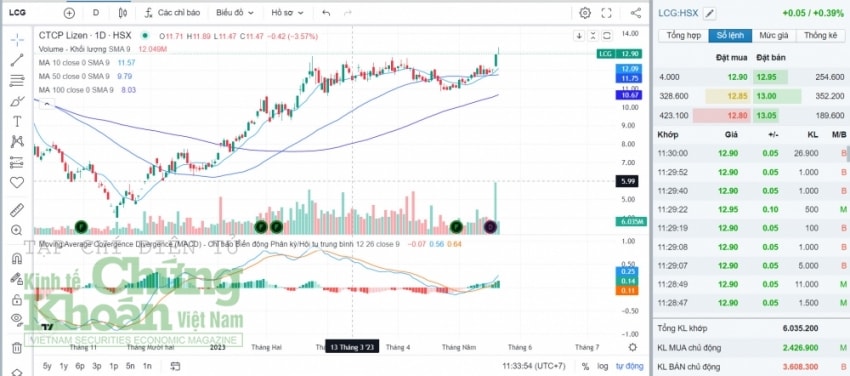The image size is (850, 376).
Task: Switch to the Tổng hợp tab
Action: click(x=684, y=36)
